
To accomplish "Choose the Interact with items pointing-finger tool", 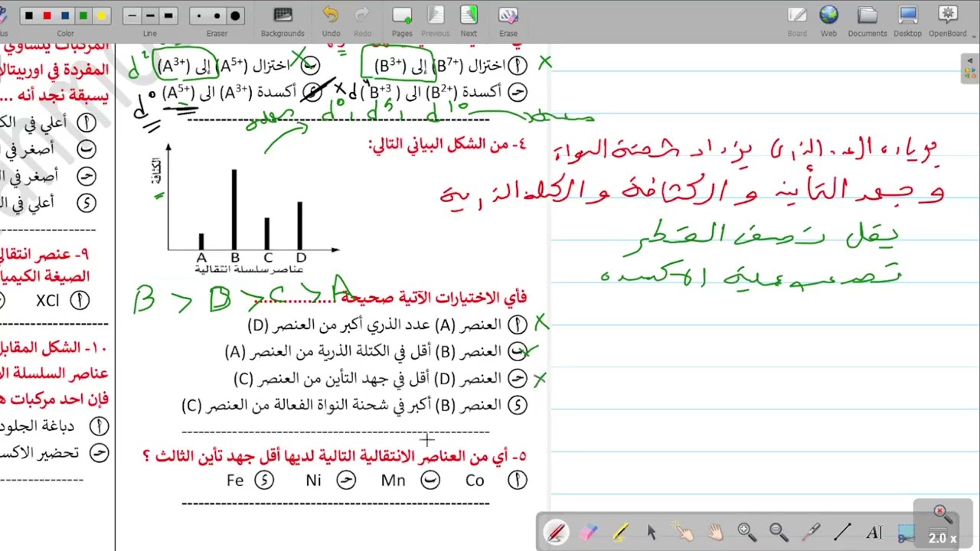I will (683, 532).
